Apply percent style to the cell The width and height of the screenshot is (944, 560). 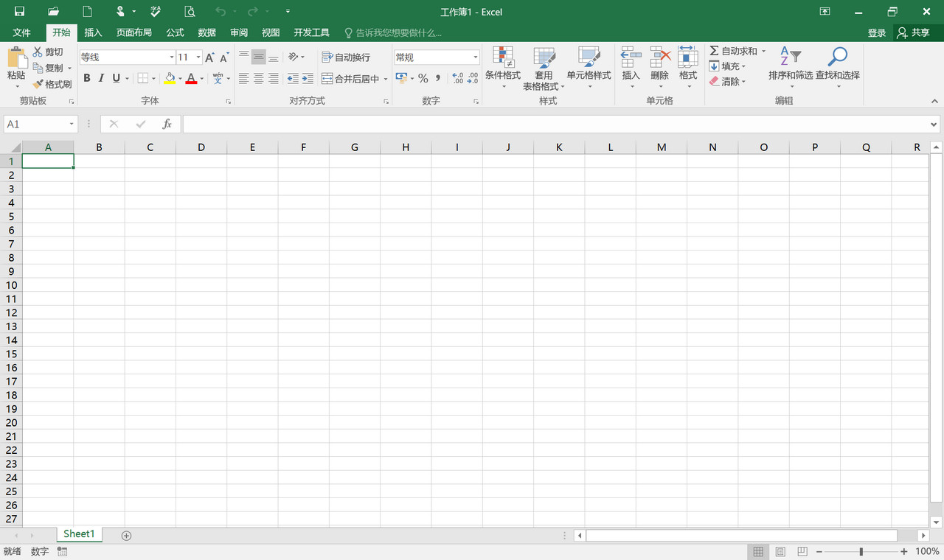[x=423, y=78]
